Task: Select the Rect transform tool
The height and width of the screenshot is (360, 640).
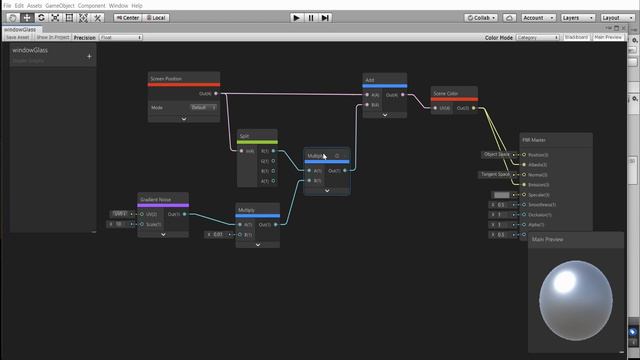Action: click(x=69, y=18)
